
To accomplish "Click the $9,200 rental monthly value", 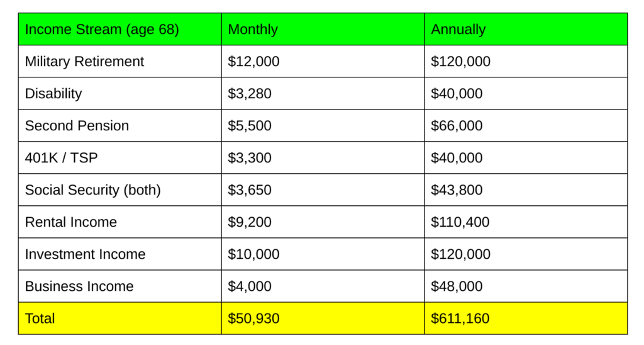I will coord(250,222).
